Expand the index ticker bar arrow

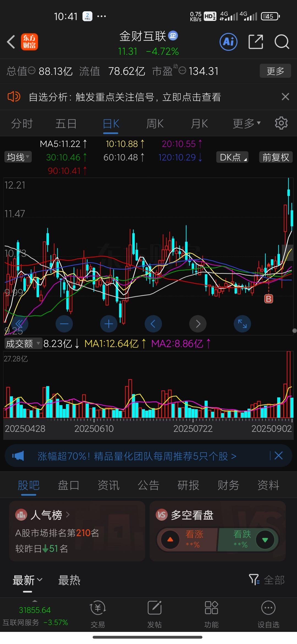click(x=35, y=601)
